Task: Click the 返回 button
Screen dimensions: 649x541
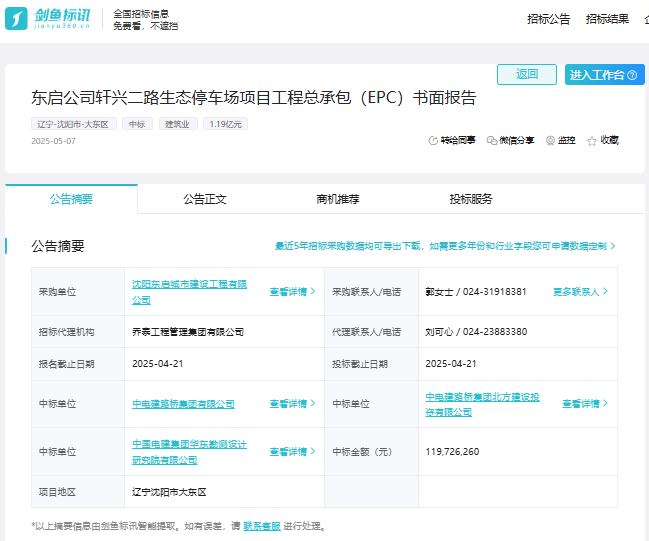Action: [527, 75]
